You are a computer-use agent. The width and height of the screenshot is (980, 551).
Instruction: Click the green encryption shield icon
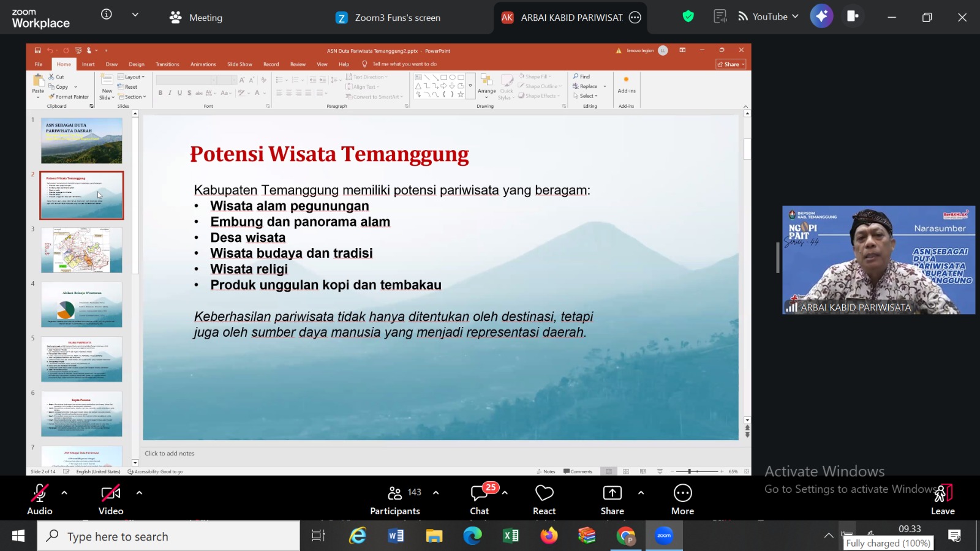(688, 17)
